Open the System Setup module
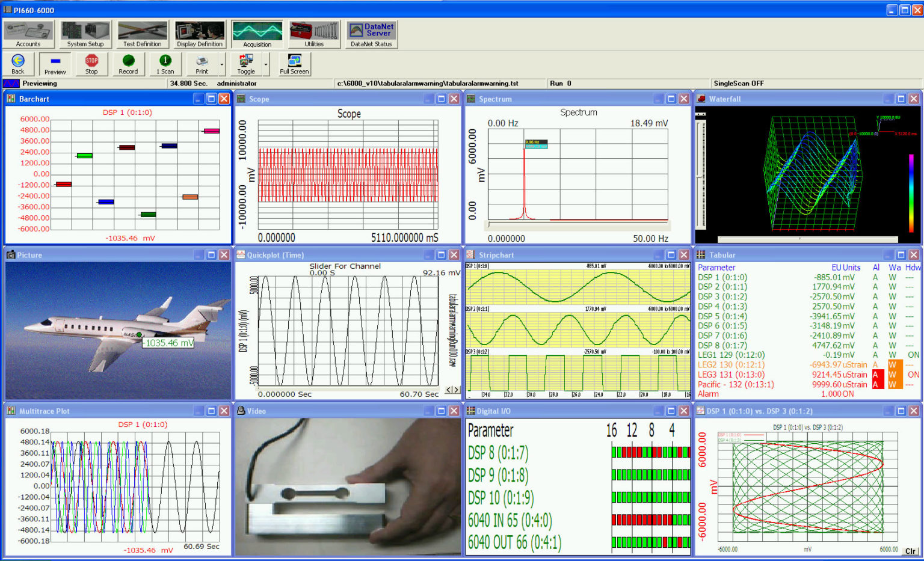 point(85,33)
